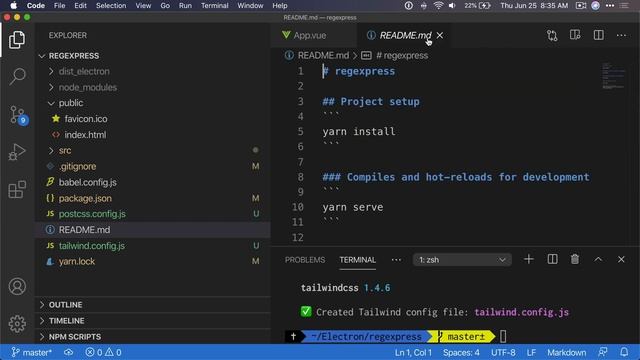The width and height of the screenshot is (640, 360).
Task: Open the Explorer view in activity bar
Action: (17, 40)
